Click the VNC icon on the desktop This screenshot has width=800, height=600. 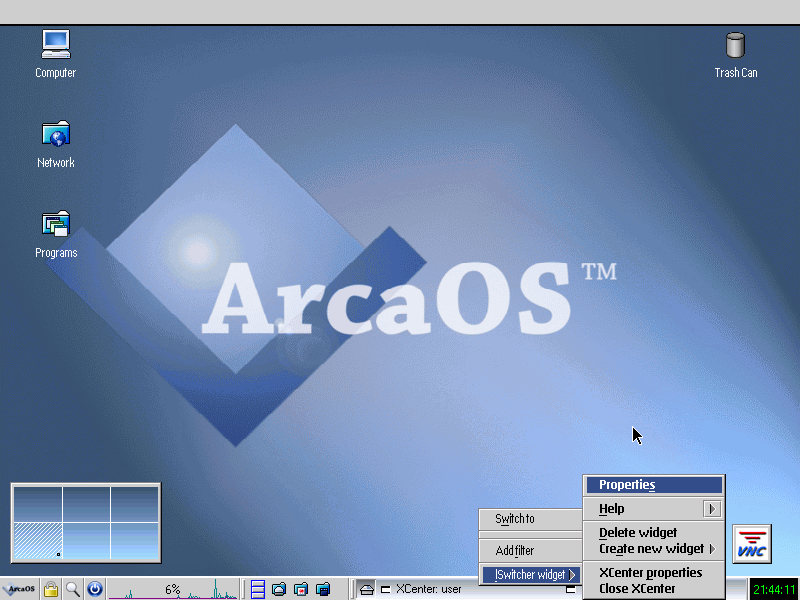[x=752, y=544]
